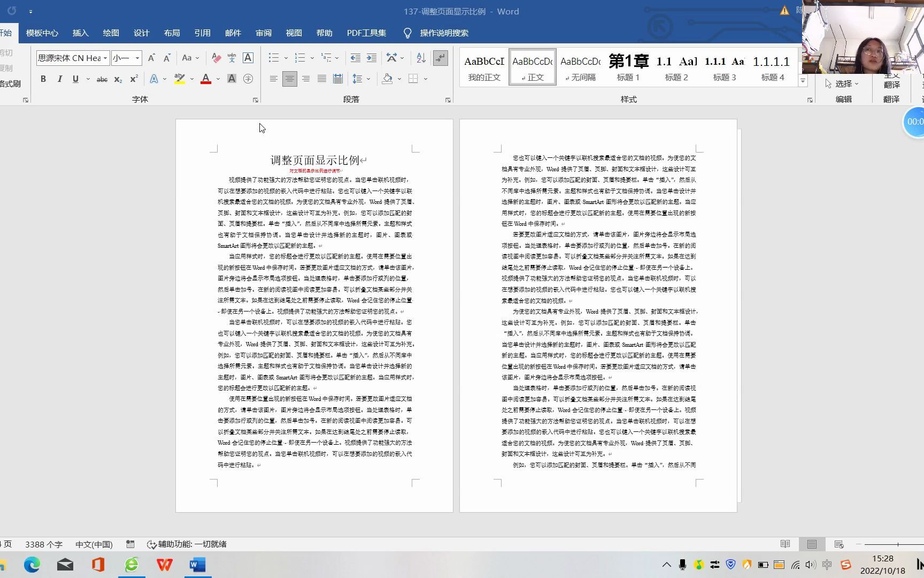Apply distributed alignment
The height and width of the screenshot is (578, 924).
click(x=337, y=79)
